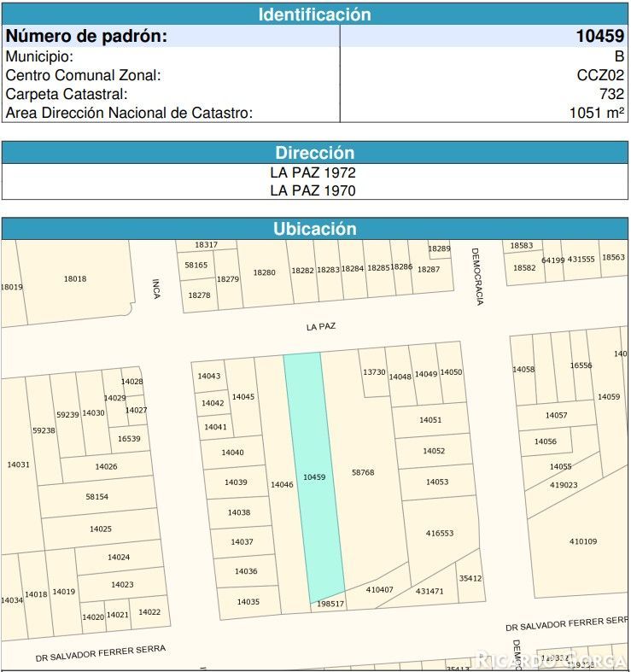Image resolution: width=631 pixels, height=672 pixels.
Task: Click parcel 18582 on the map
Action: click(x=524, y=267)
